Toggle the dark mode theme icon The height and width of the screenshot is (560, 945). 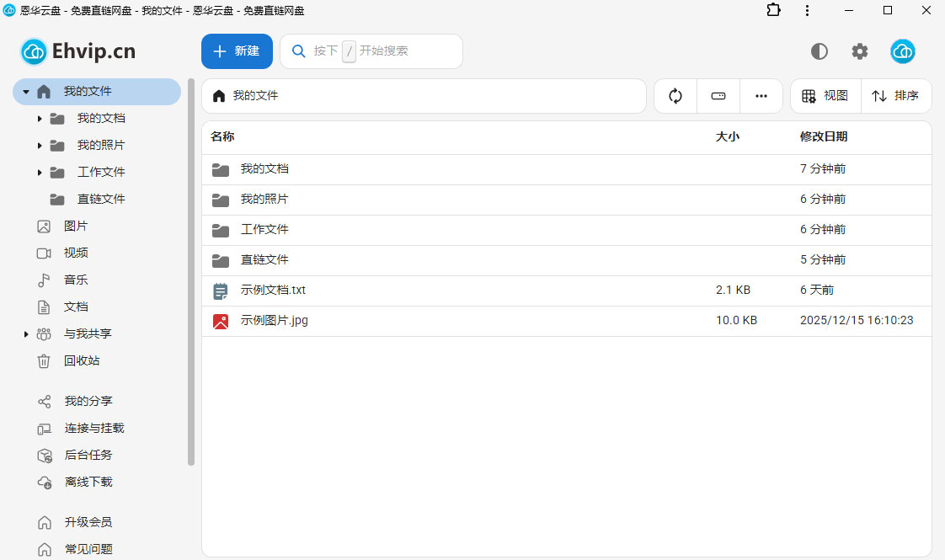pos(819,51)
